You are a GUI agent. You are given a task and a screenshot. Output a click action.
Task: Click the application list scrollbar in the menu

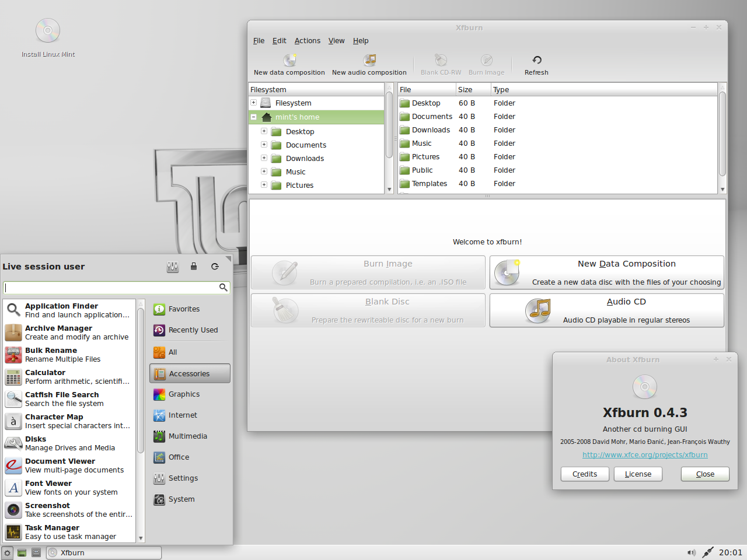(x=141, y=379)
